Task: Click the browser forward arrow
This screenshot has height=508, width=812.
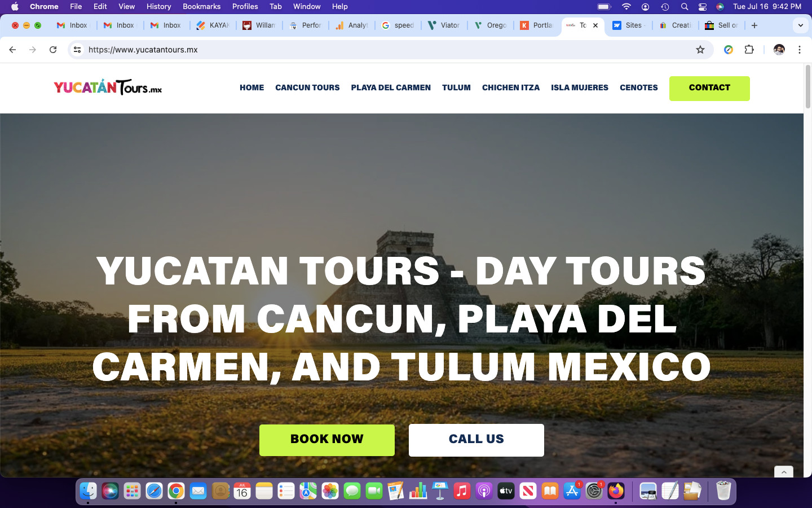Action: [33, 50]
